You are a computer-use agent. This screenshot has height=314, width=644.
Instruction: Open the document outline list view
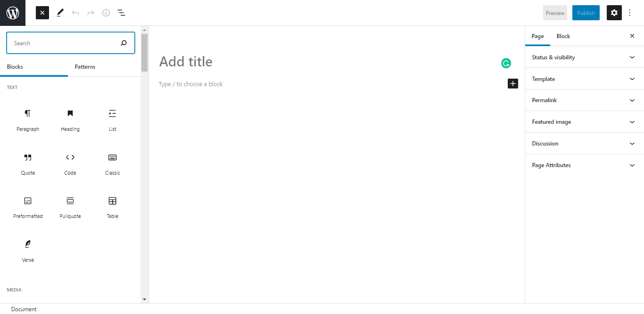[x=121, y=13]
